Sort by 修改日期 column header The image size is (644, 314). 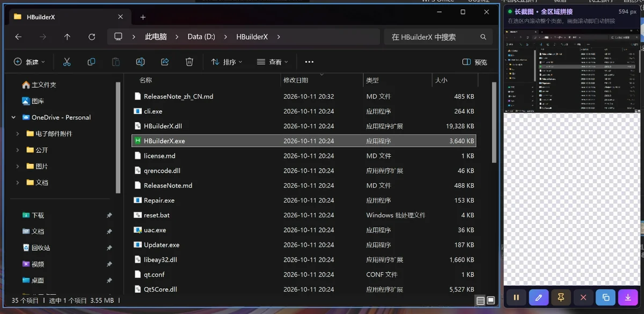click(x=296, y=80)
